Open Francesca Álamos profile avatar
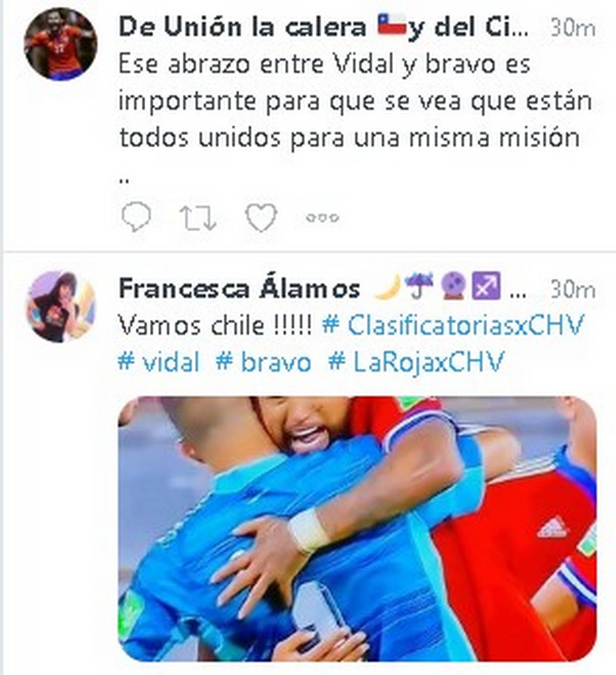The height and width of the screenshot is (675, 616). [61, 307]
